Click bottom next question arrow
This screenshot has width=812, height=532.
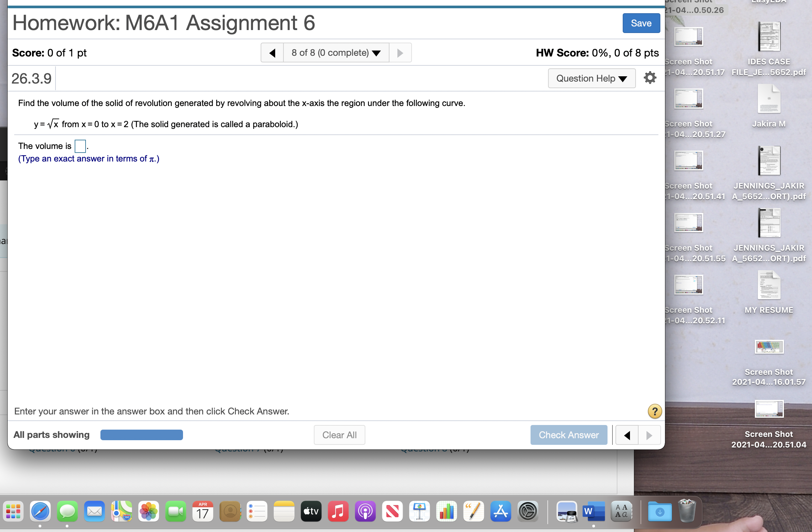pos(649,435)
